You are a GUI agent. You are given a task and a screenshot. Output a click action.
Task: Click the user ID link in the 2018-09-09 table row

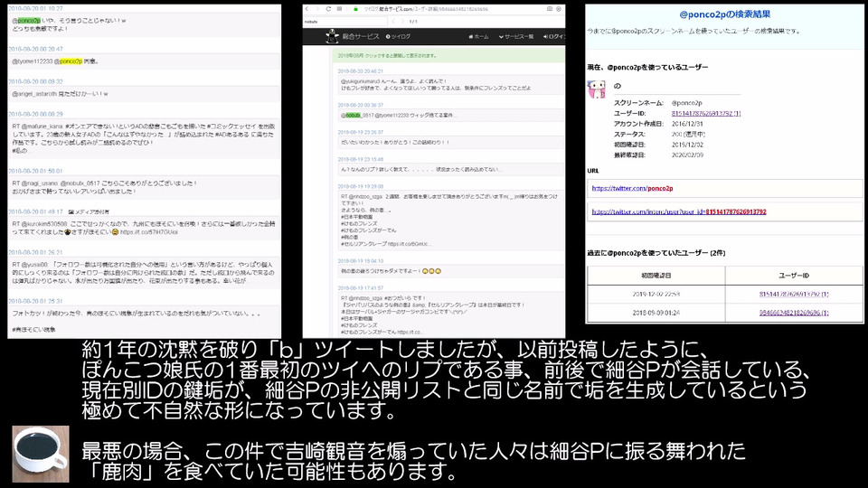[793, 313]
